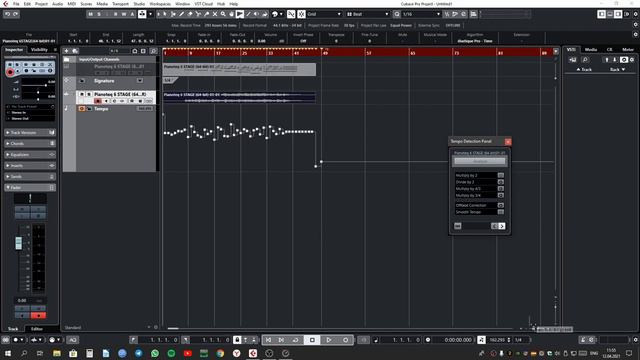The width and height of the screenshot is (640, 360).
Task: Click the transport Record button
Action: [345, 340]
